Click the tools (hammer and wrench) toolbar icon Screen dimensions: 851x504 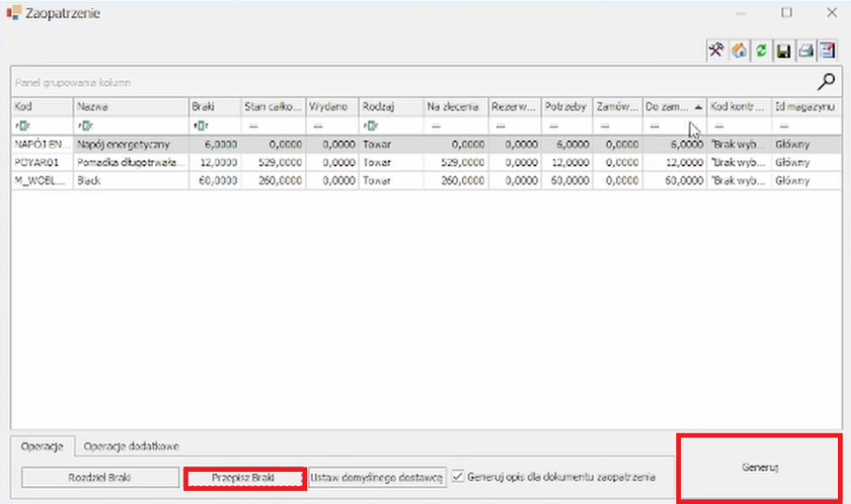point(718,52)
